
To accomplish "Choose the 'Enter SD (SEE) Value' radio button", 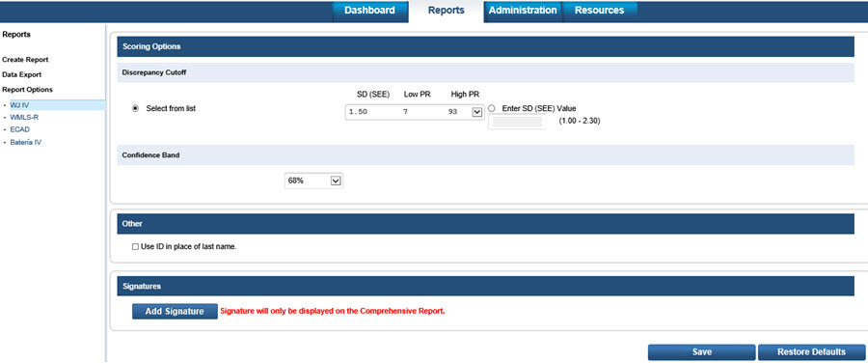I will (x=491, y=109).
